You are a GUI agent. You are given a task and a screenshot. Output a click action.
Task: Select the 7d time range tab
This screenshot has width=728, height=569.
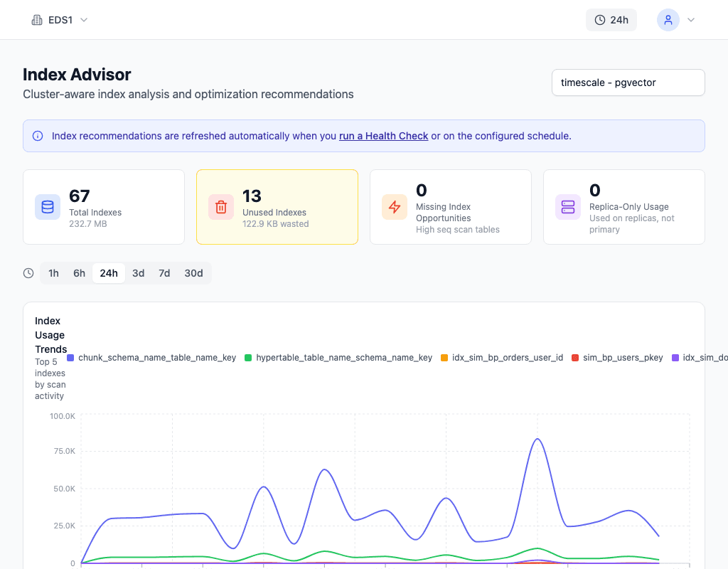(164, 273)
